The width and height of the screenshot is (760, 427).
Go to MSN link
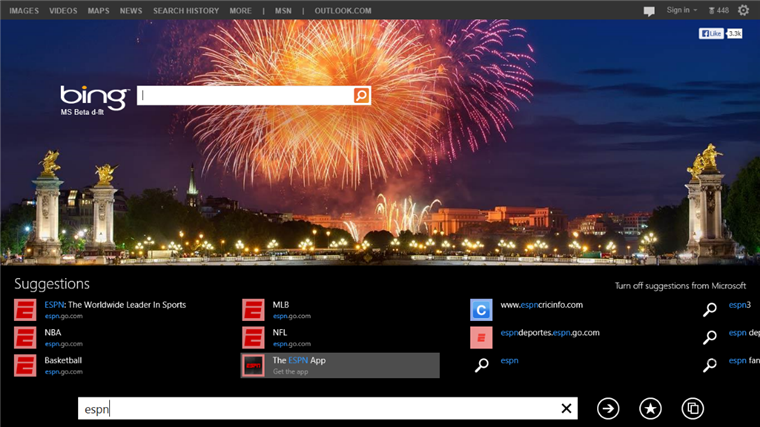coord(283,11)
